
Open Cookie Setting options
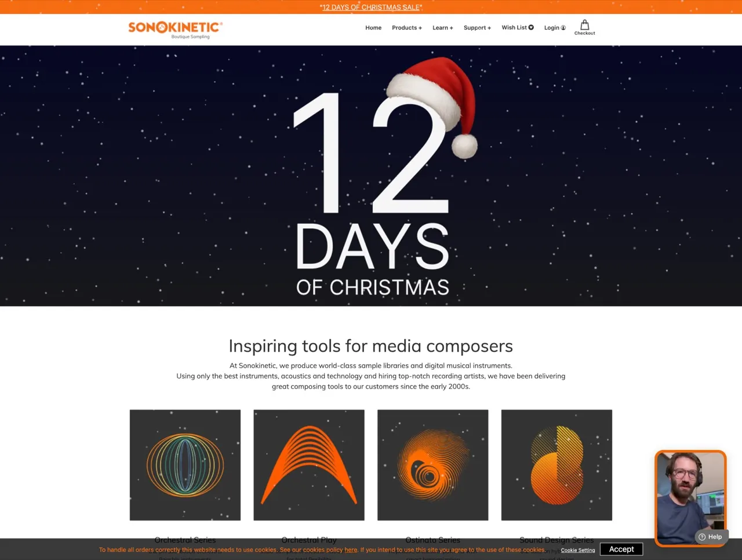click(577, 550)
